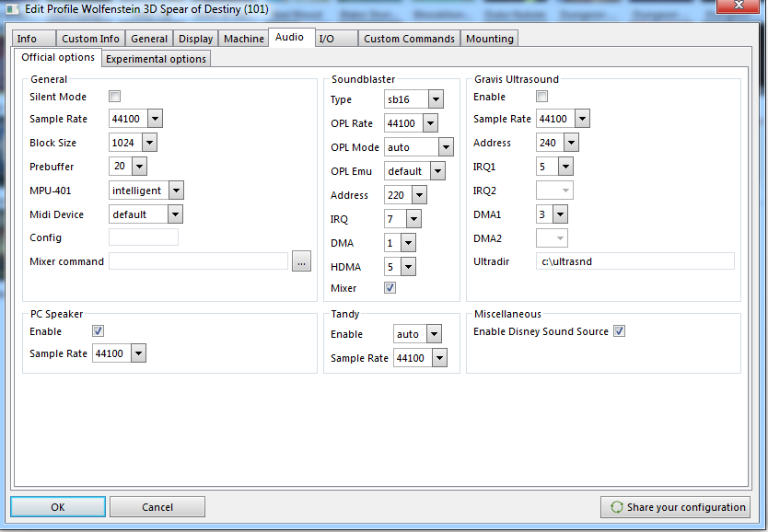Disable the PC Speaker Enable checkbox
Viewport: 768px width, 532px height.
click(98, 330)
